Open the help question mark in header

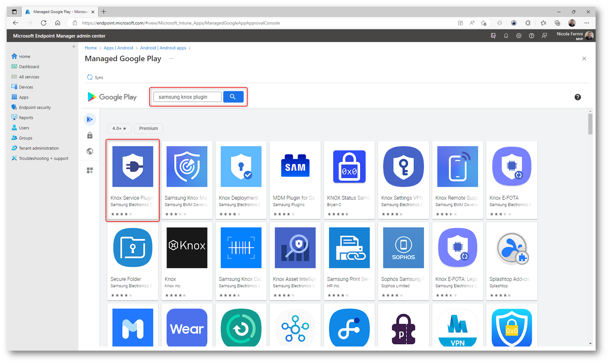tap(531, 36)
